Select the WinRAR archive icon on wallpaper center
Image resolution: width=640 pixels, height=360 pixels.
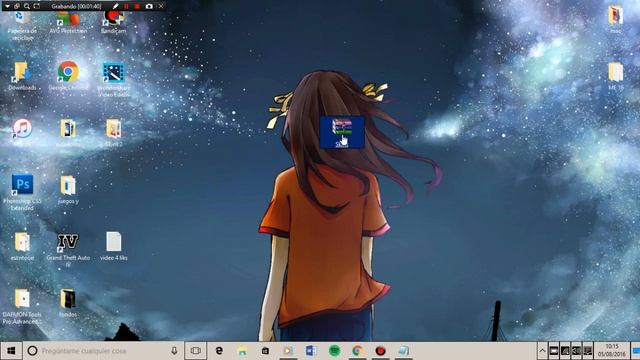(342, 132)
